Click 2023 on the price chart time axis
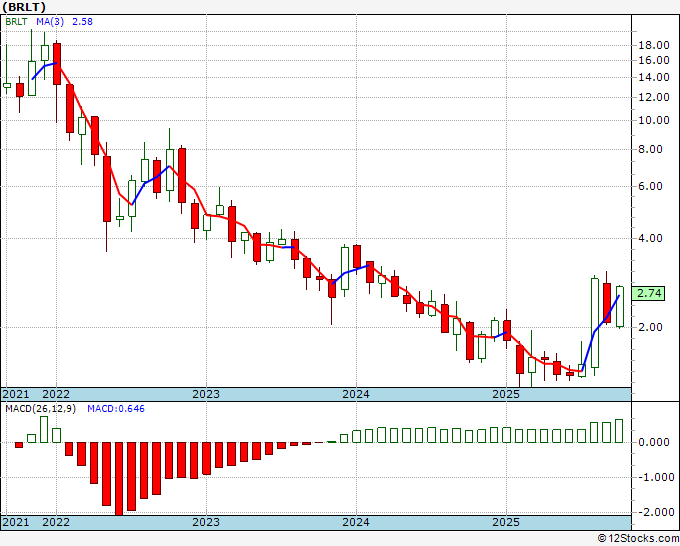 click(206, 394)
